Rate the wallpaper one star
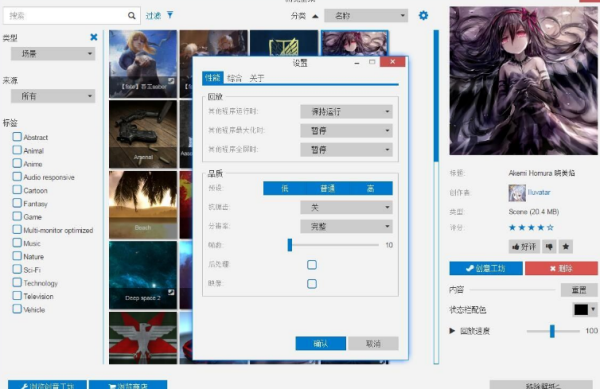 click(512, 228)
